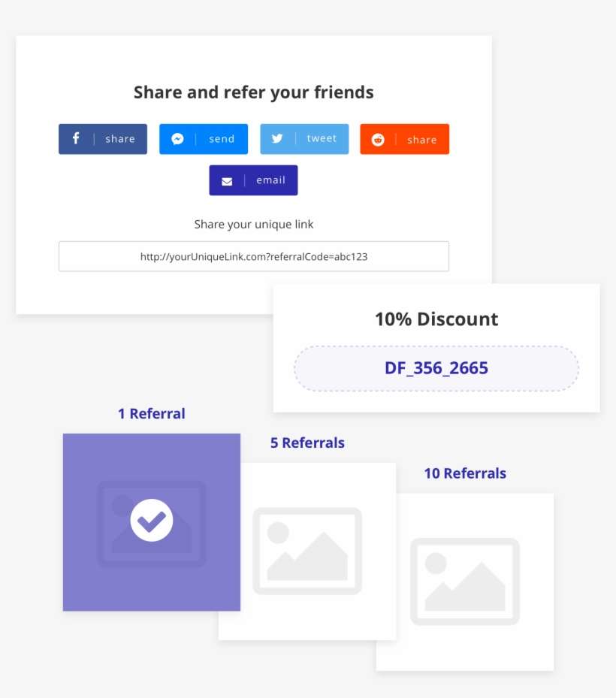Viewport: 616px width, 698px height.
Task: Select the 1 Referral label
Action: [151, 413]
